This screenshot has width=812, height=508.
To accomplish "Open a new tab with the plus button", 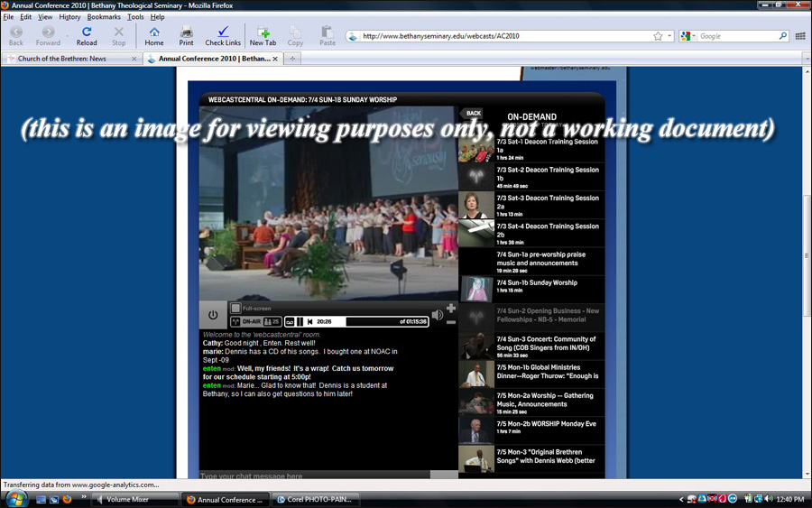I will click(292, 59).
